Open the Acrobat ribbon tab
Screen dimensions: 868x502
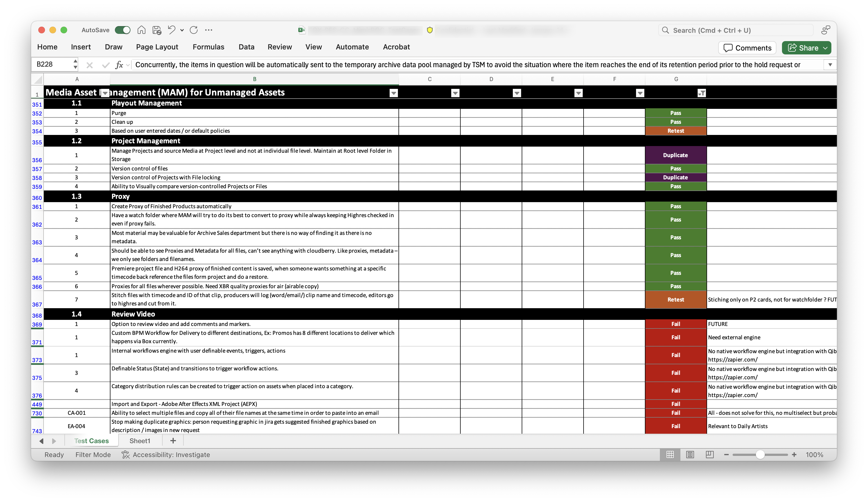(x=396, y=47)
